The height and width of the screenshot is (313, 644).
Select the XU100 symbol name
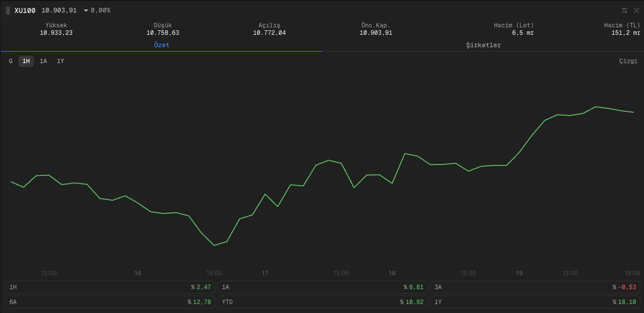[25, 10]
